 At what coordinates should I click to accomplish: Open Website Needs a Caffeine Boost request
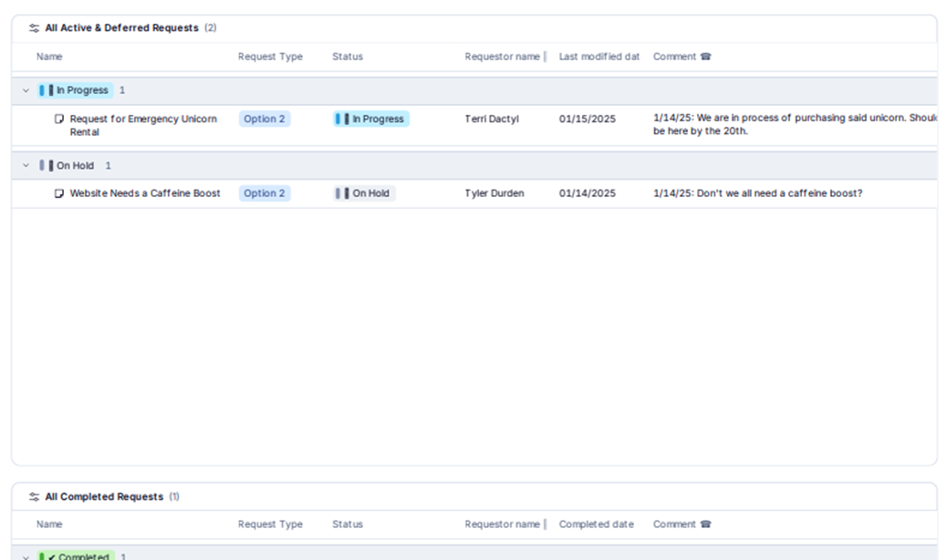145,193
